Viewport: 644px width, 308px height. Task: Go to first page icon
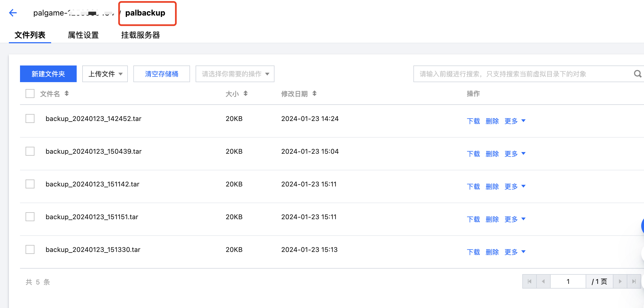pos(530,281)
